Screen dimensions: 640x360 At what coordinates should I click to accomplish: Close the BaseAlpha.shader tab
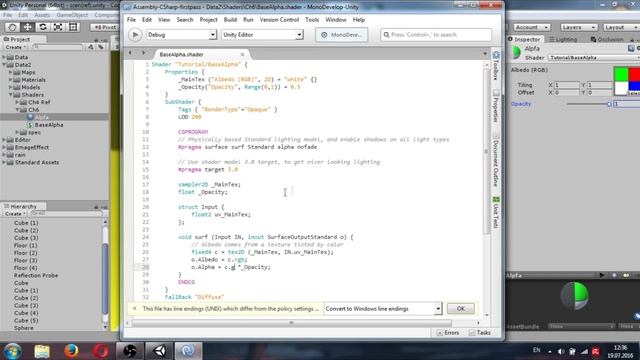(242, 54)
